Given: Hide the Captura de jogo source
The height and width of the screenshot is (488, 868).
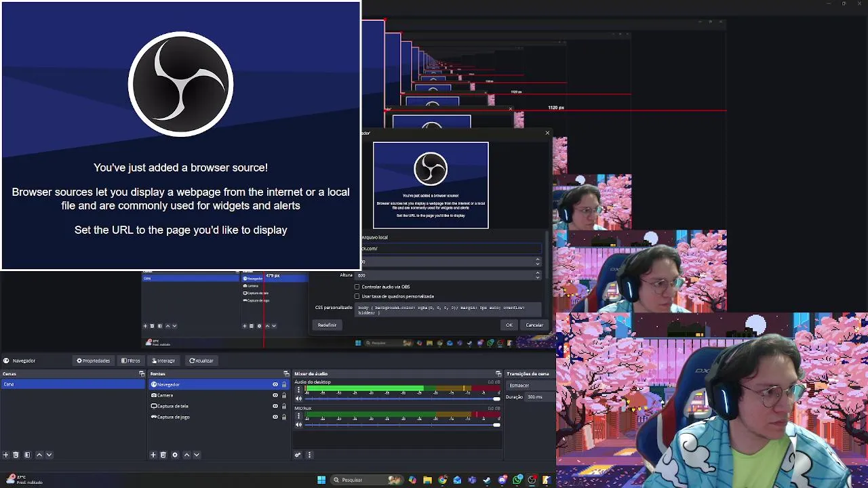Looking at the screenshot, I should coord(275,417).
